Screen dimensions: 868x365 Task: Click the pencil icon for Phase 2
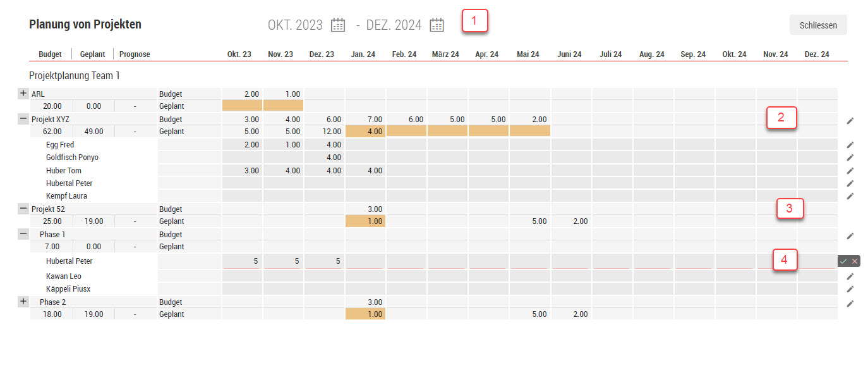(850, 304)
